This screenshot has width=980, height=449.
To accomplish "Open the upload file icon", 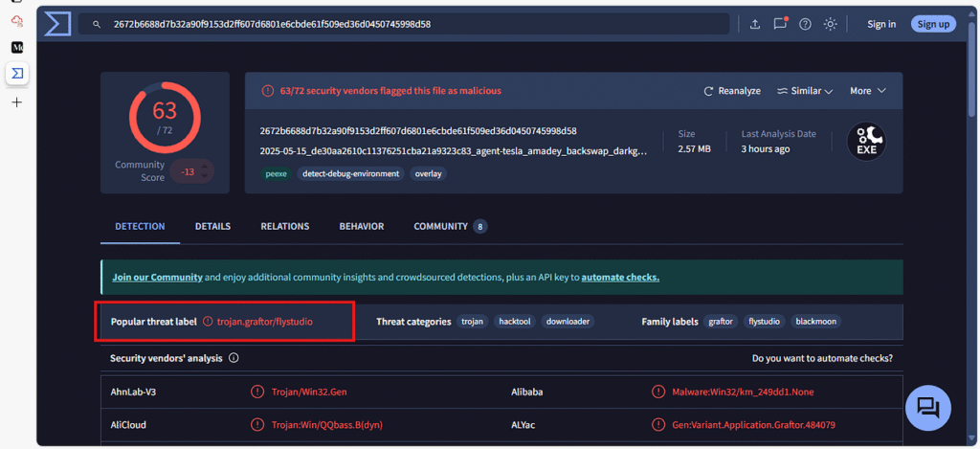I will point(755,24).
